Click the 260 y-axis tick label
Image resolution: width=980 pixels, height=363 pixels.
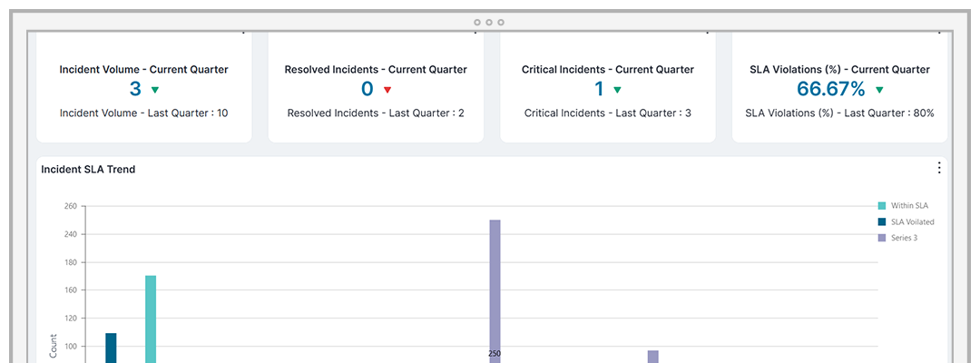click(x=70, y=206)
